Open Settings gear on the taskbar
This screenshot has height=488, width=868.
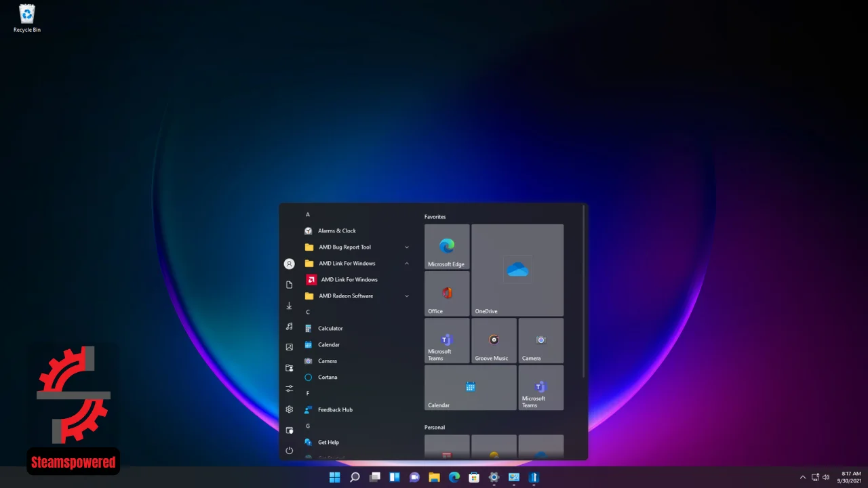pyautogui.click(x=494, y=477)
